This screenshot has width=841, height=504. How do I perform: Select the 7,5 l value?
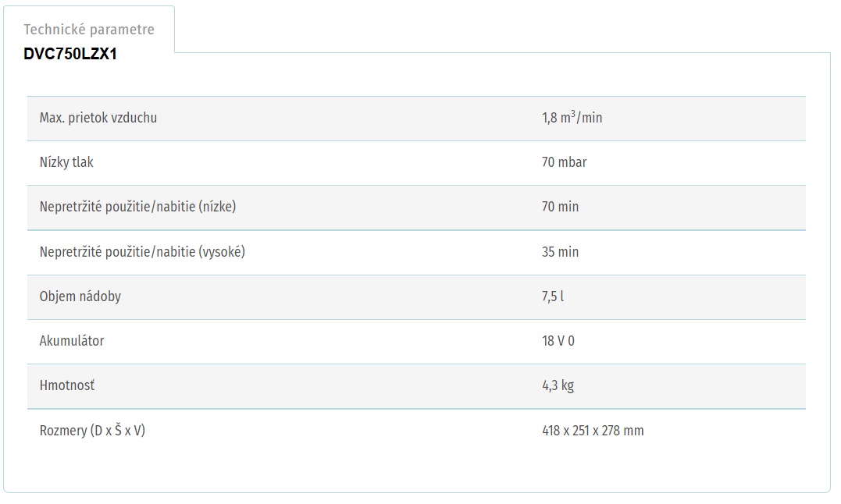(553, 296)
